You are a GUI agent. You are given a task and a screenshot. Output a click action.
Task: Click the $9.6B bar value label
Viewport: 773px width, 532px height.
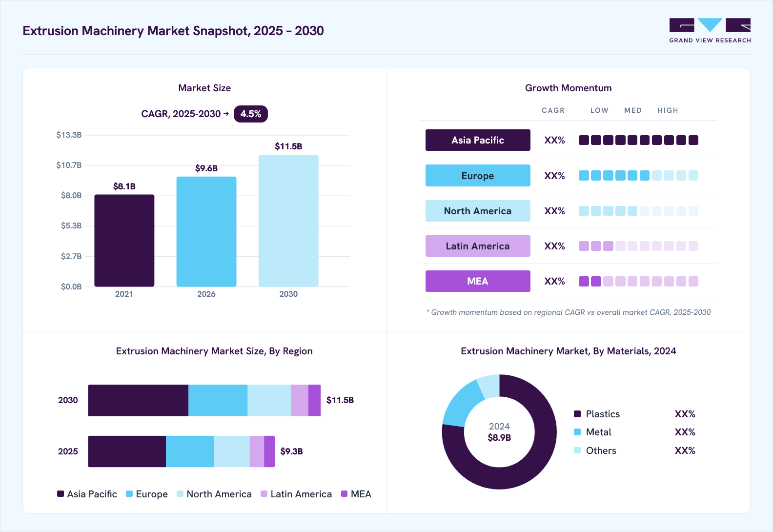[x=206, y=168]
